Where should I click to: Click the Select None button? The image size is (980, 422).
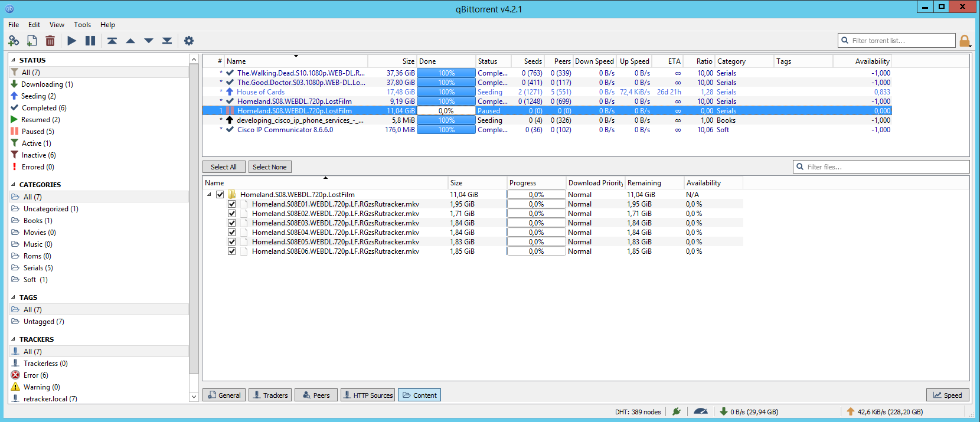pos(270,167)
